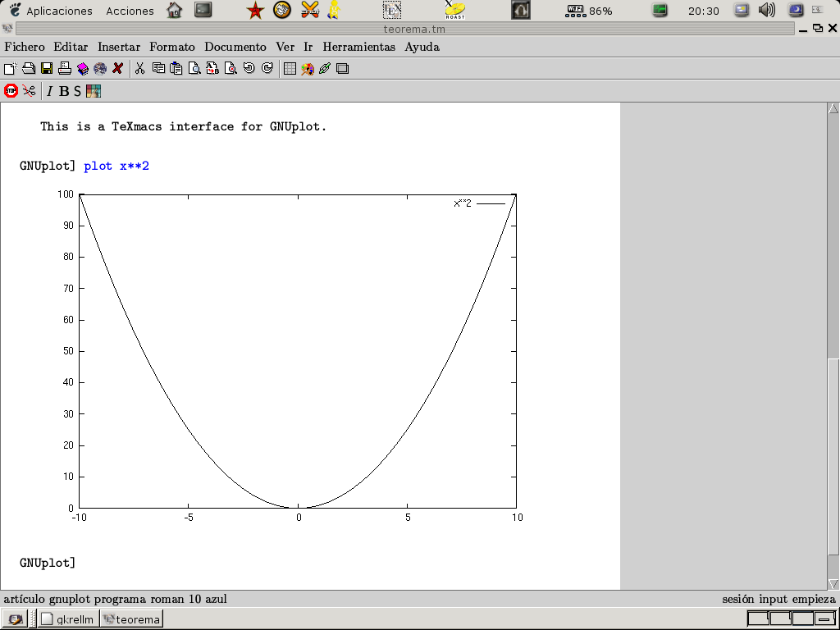Open the colored squares palette icon

coord(94,91)
